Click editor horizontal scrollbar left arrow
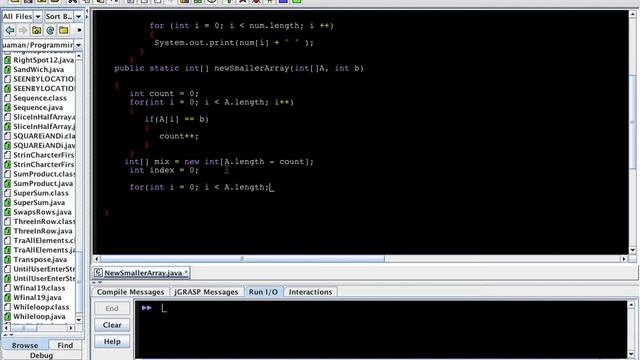The image size is (640, 360). pyautogui.click(x=96, y=259)
